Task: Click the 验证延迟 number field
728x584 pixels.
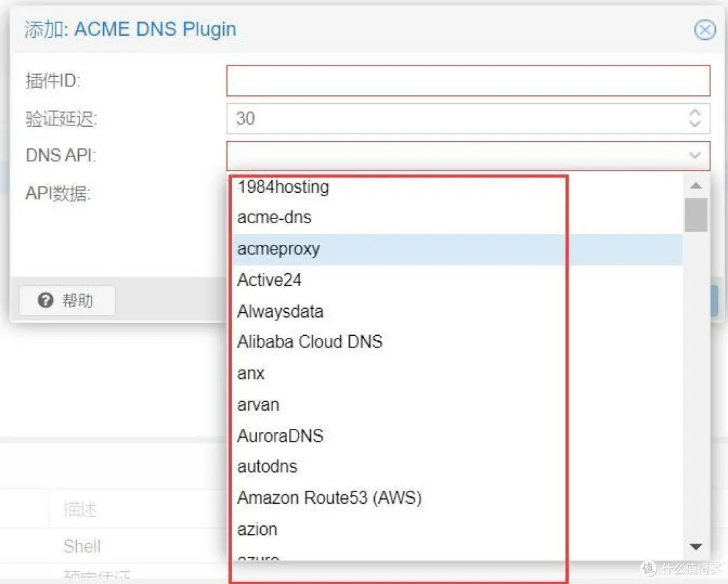Action: pyautogui.click(x=455, y=119)
